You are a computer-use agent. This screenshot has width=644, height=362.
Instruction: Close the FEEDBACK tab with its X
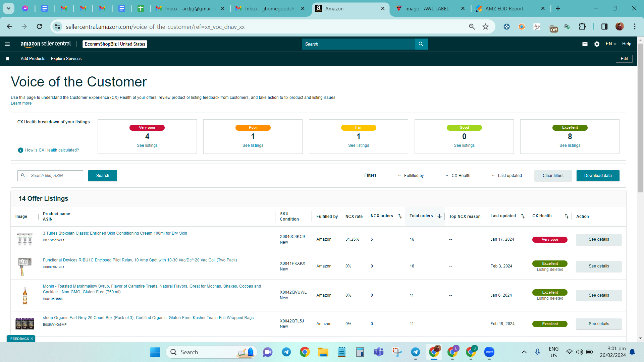[x=32, y=339]
